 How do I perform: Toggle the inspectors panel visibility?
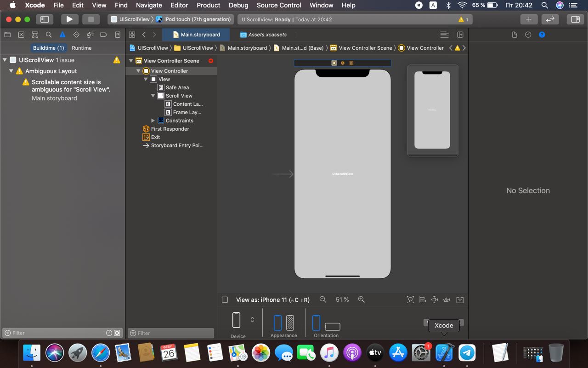point(575,19)
